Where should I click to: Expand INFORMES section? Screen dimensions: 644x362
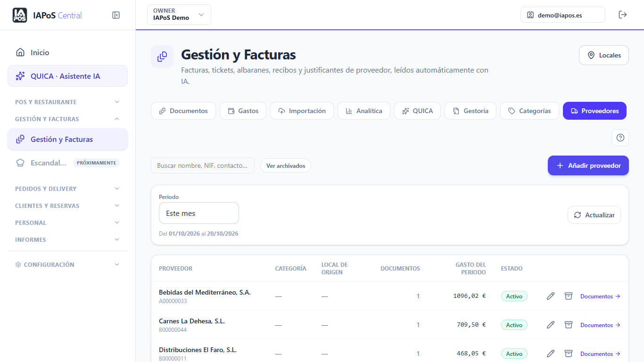[x=67, y=239]
